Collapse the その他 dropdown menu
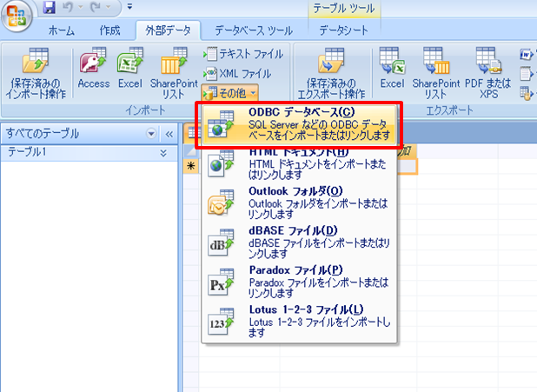Screen dimensions: 537x392 [x=229, y=91]
